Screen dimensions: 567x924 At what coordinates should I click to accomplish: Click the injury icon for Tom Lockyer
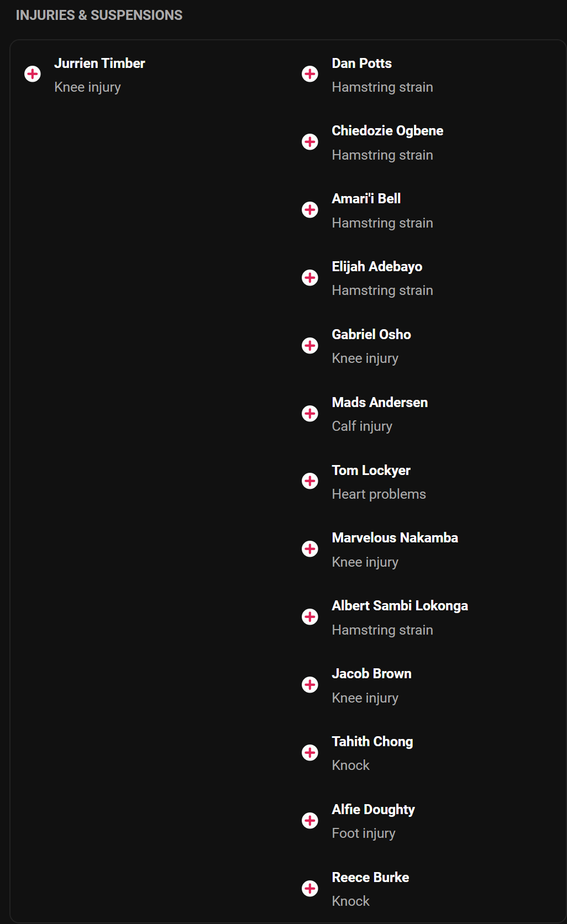coord(310,481)
